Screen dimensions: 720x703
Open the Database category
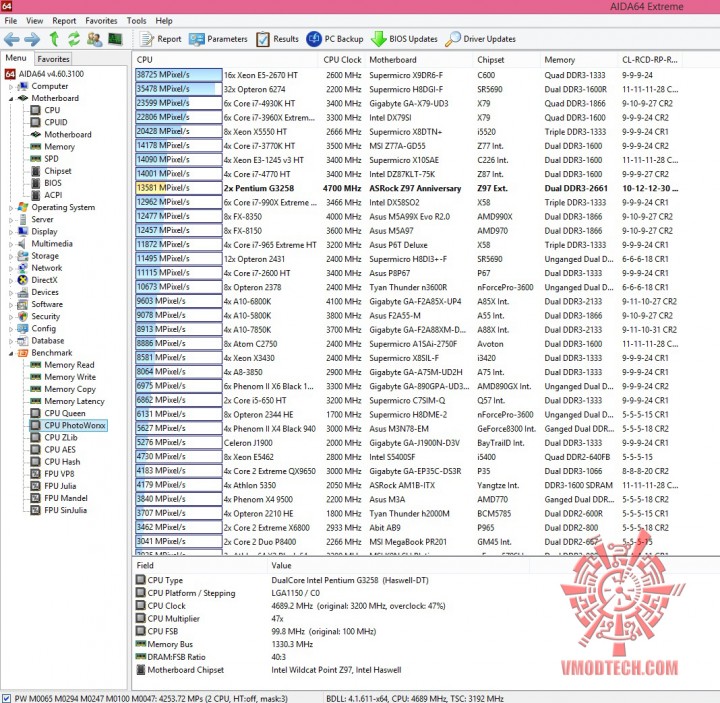[41, 341]
